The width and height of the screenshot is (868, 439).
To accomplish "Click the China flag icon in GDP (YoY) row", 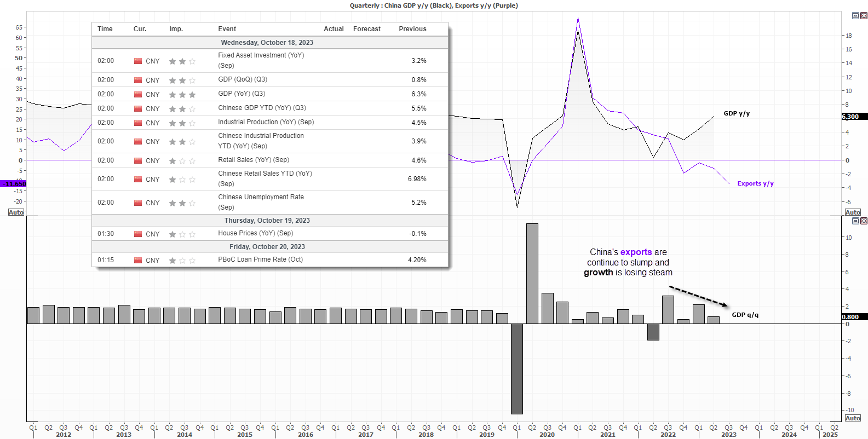I will (138, 94).
